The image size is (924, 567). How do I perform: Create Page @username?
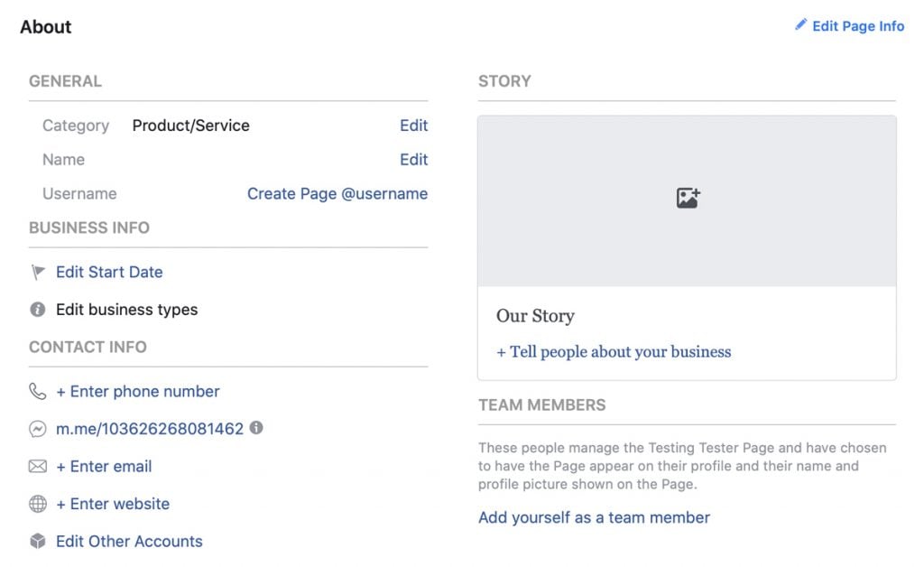(337, 193)
